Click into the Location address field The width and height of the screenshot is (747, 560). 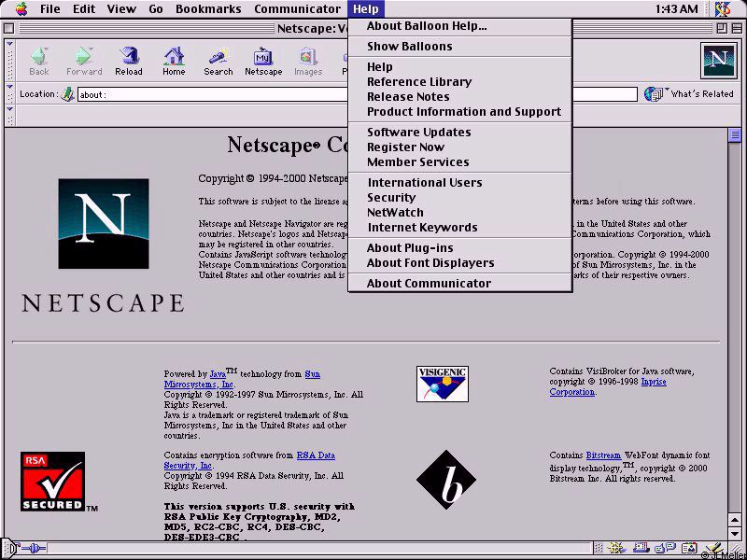coord(358,94)
